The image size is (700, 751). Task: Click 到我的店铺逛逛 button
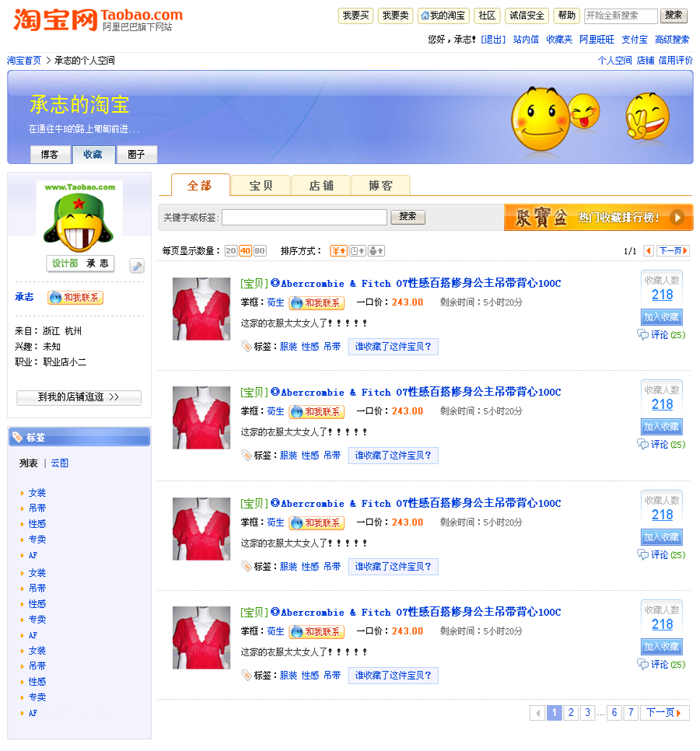click(79, 397)
